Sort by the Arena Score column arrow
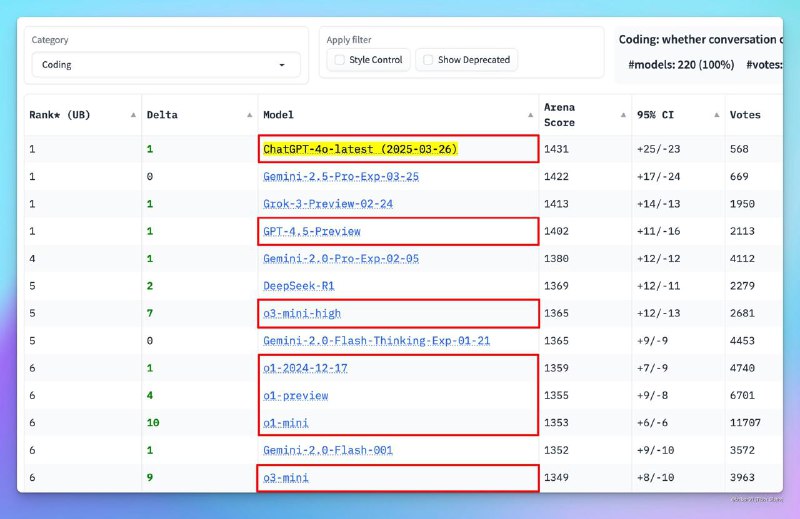 point(623,115)
